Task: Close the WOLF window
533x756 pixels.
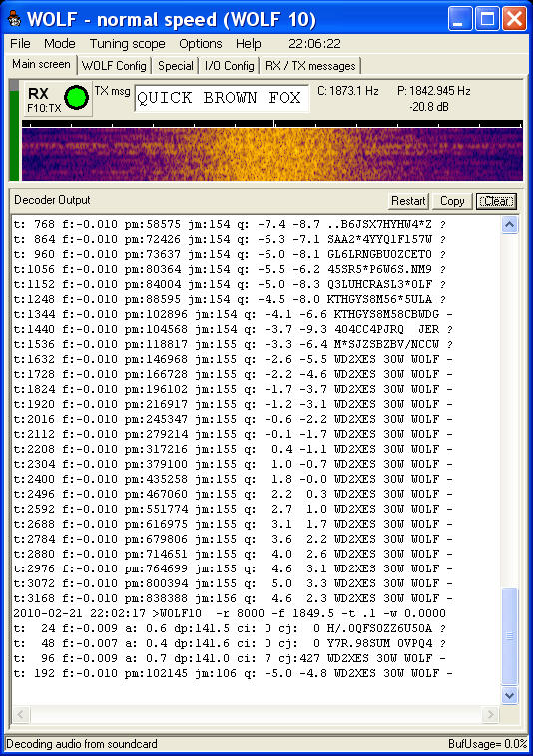Action: pyautogui.click(x=514, y=19)
